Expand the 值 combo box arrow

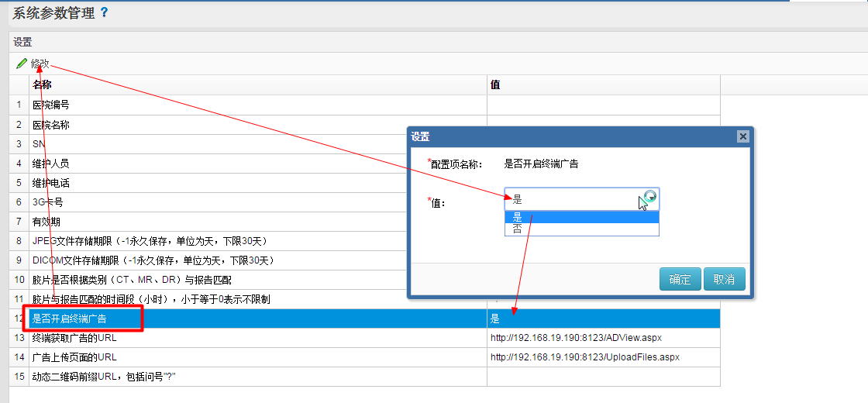pyautogui.click(x=650, y=199)
